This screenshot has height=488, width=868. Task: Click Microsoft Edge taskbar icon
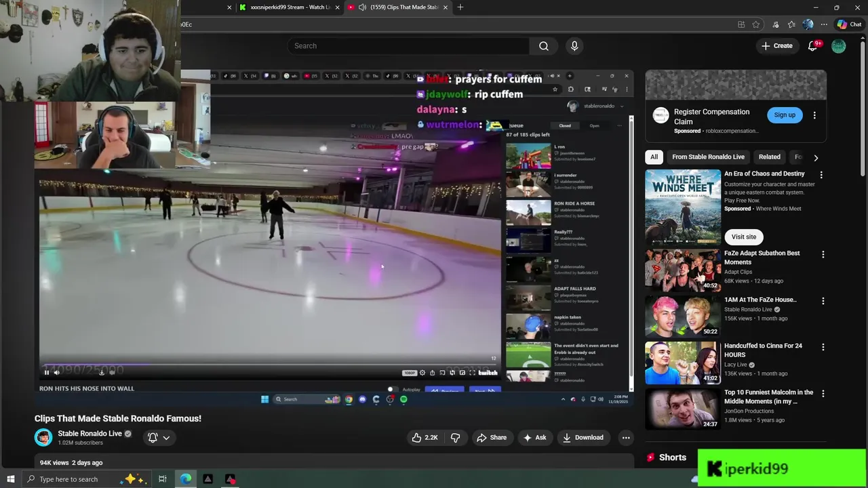coord(185,479)
